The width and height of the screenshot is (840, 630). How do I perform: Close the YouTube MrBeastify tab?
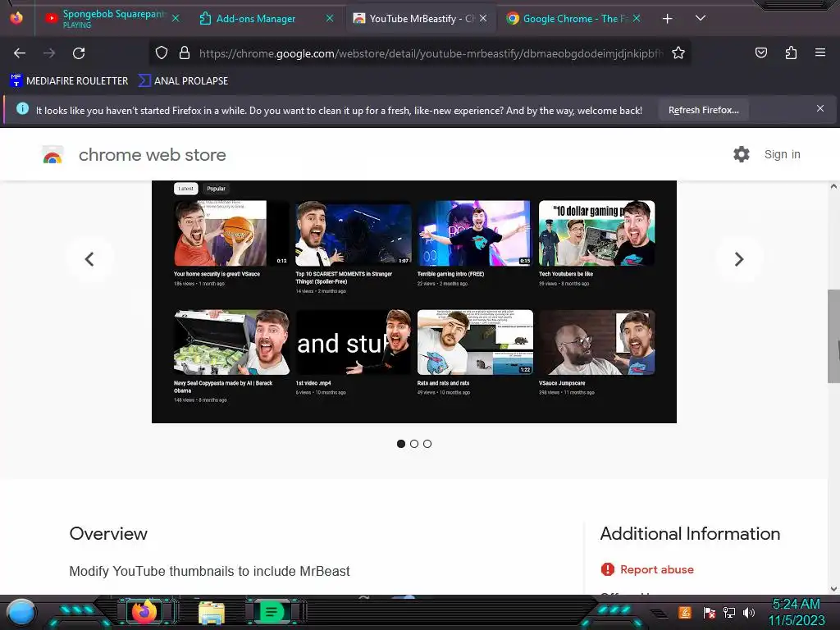pos(483,18)
